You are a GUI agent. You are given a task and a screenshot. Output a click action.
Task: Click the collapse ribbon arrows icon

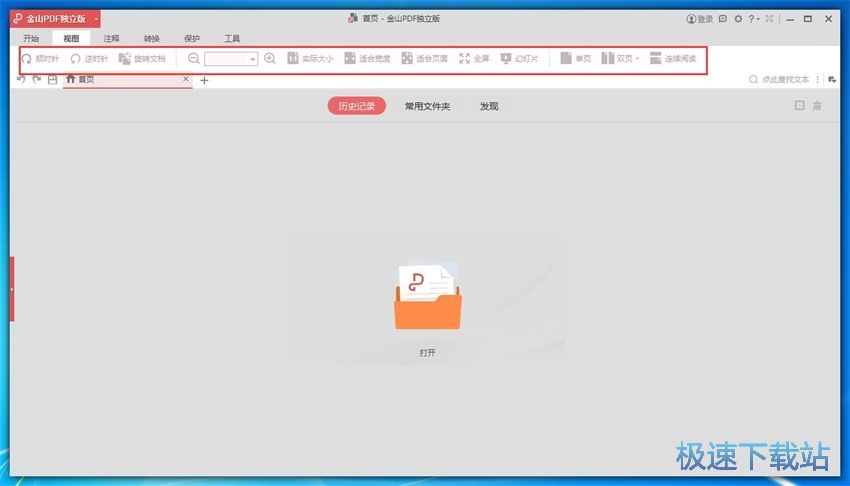tap(769, 18)
